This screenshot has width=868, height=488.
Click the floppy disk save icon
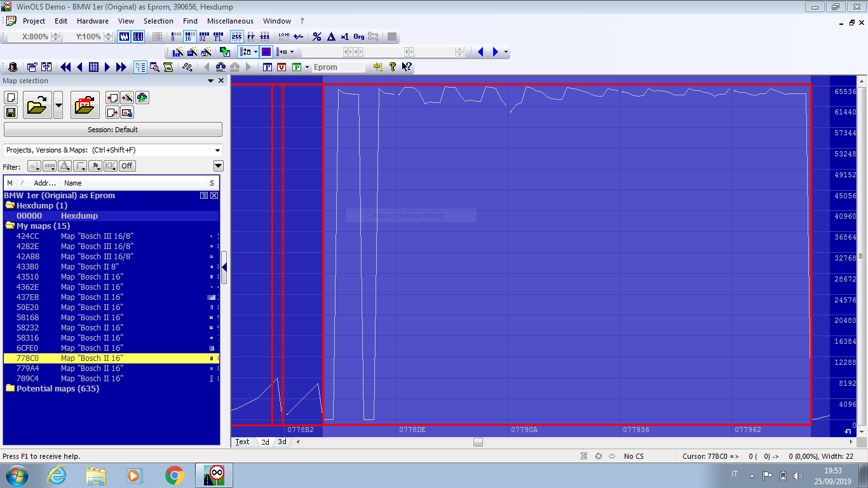[11, 112]
